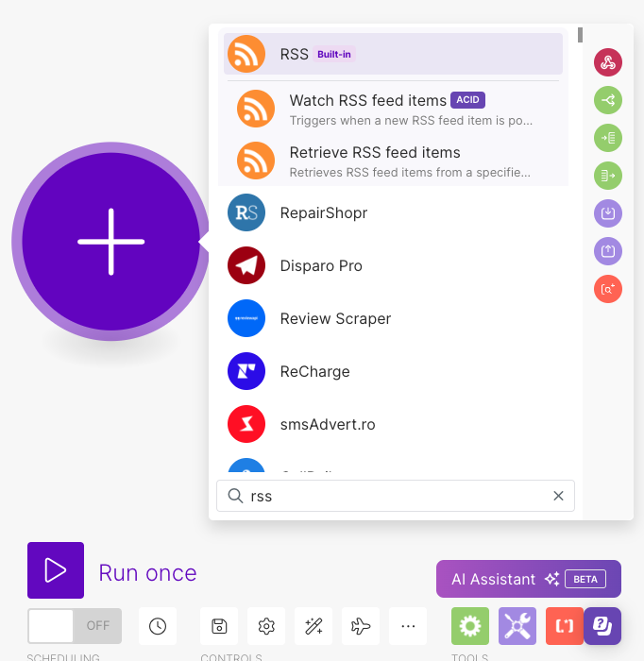Click the green gear Flow control tool
The width and height of the screenshot is (644, 661).
[x=470, y=626]
